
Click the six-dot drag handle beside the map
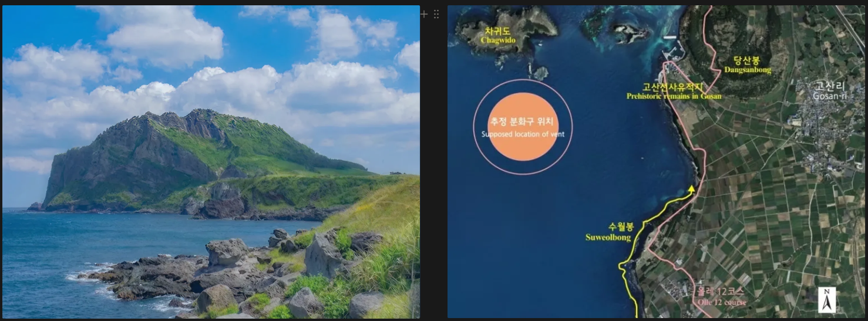tap(436, 15)
